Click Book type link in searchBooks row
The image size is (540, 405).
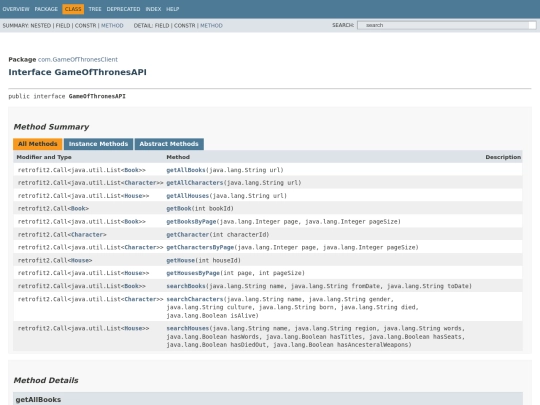[x=131, y=286]
